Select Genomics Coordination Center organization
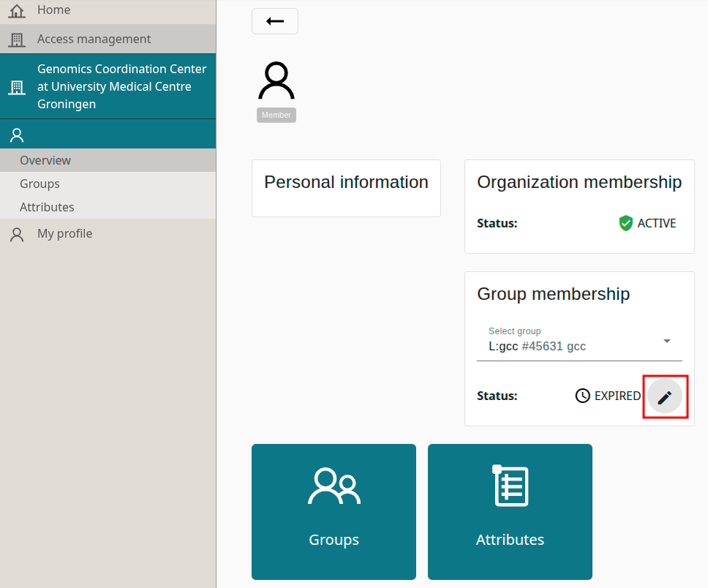708x588 pixels. coord(121,86)
